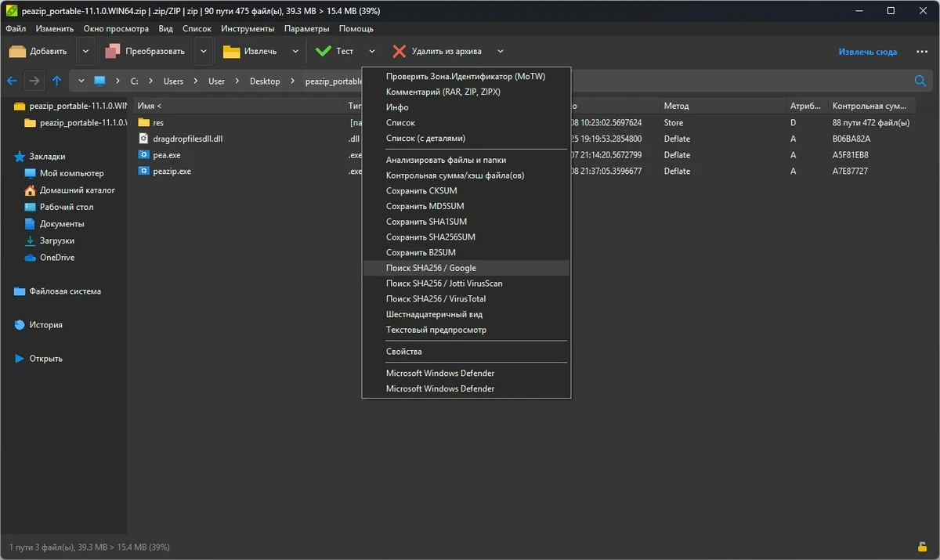Click the chevron before Users in breadcrumb
Screen dimensions: 940x560
click(151, 81)
